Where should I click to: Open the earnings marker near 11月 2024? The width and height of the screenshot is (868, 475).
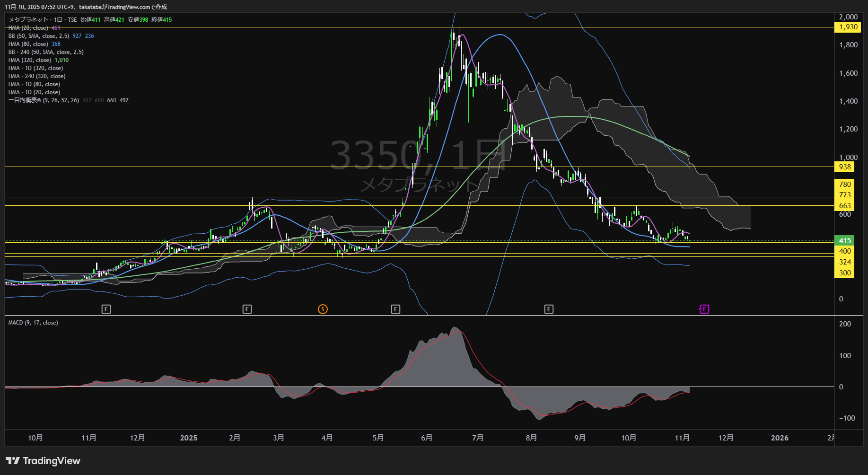pyautogui.click(x=106, y=309)
